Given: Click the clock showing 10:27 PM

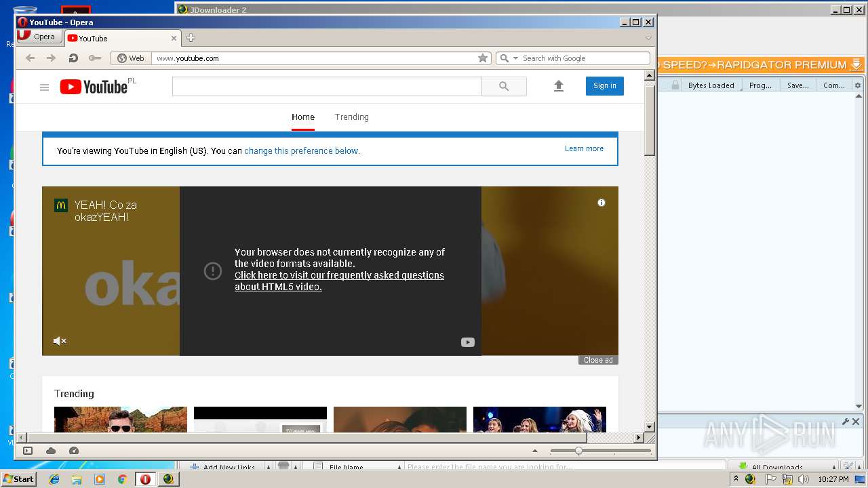Looking at the screenshot, I should click(833, 479).
